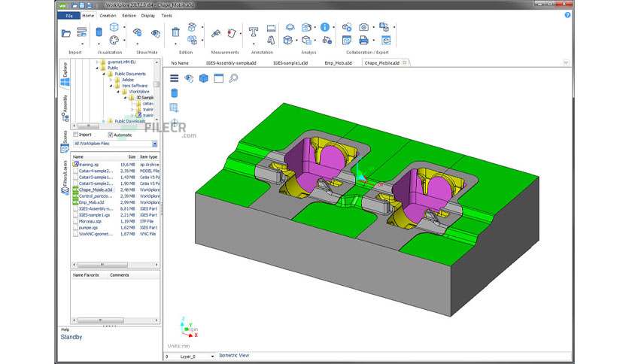Open the Explorer side panel tab
Viewport: 629px width, 364px height.
(x=65, y=74)
